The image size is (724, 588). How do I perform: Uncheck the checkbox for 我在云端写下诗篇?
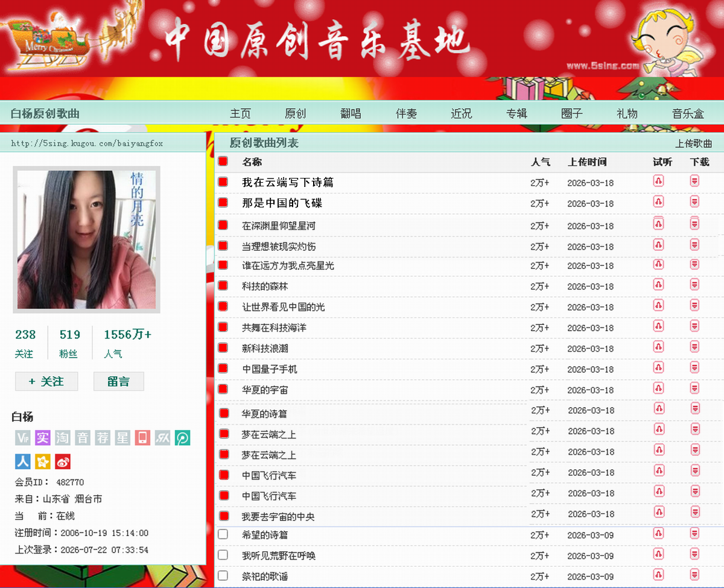223,182
